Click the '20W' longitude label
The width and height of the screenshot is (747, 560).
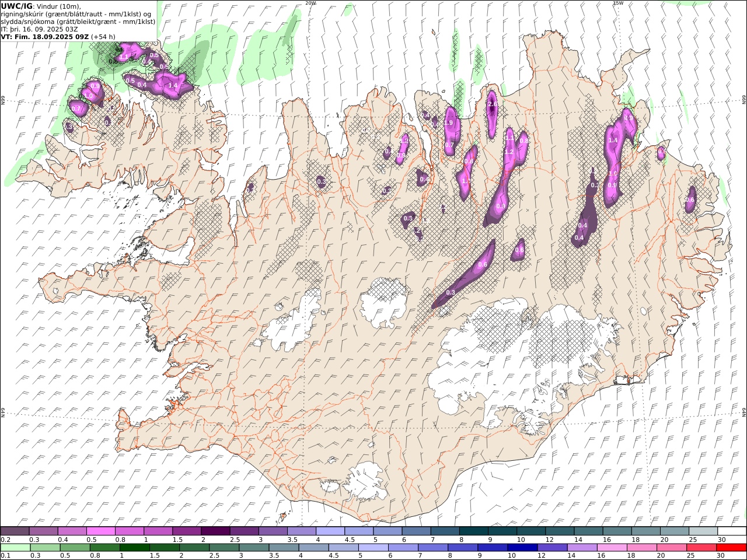click(x=310, y=3)
